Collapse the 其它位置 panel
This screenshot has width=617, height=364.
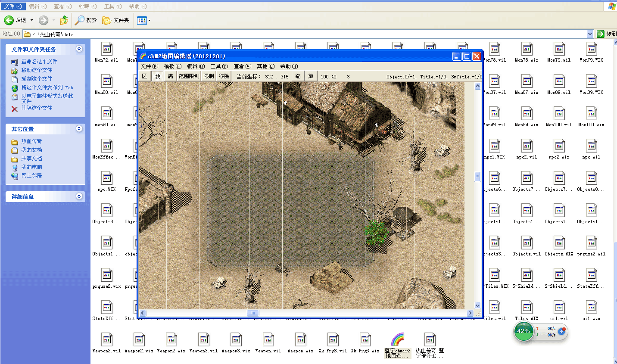(79, 129)
